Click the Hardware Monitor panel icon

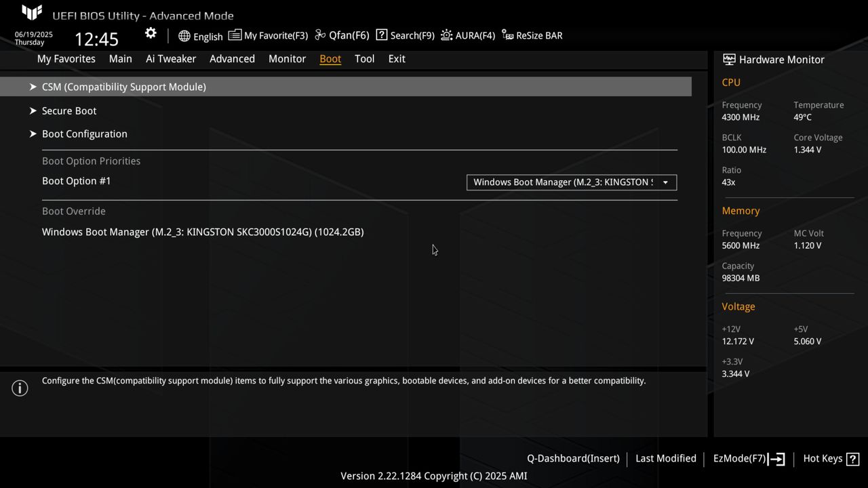(729, 60)
